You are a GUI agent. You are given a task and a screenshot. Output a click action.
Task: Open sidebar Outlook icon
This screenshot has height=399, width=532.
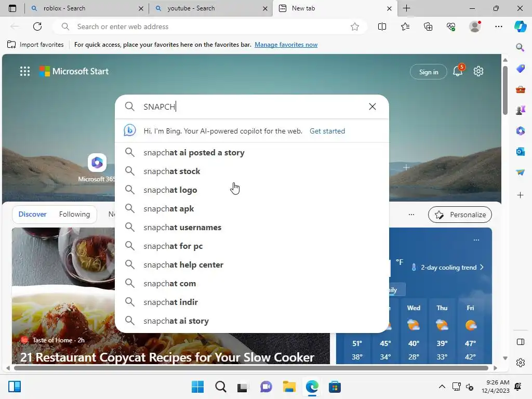point(520,152)
